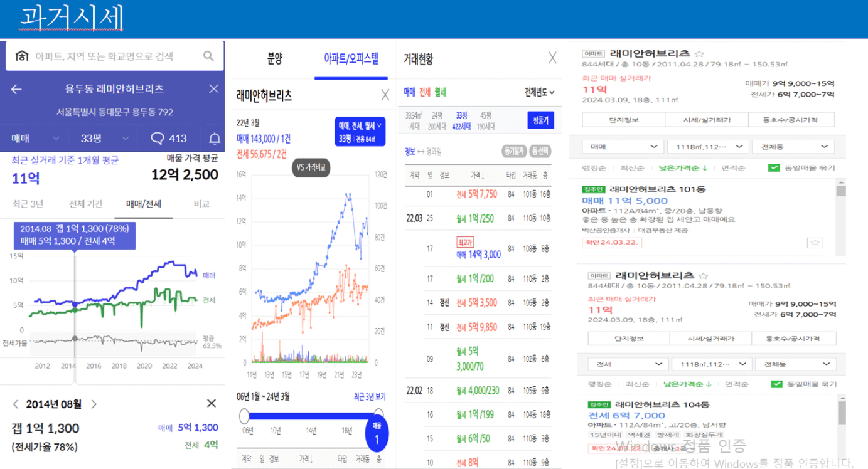The image size is (868, 469).
Task: Select the 매매/전세 tab
Action: point(144,204)
